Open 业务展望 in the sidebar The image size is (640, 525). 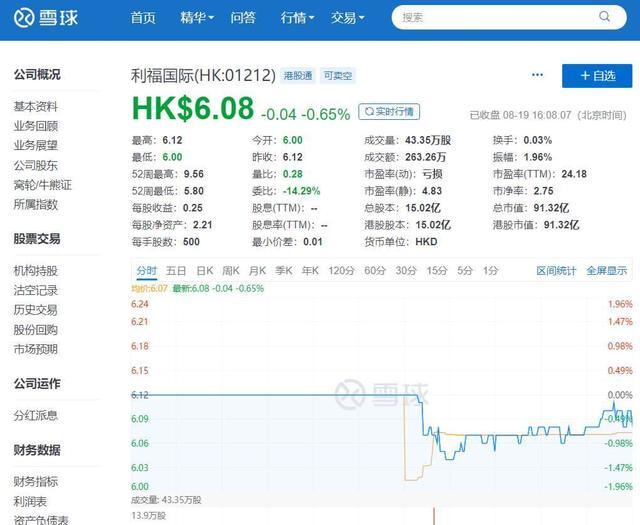36,146
